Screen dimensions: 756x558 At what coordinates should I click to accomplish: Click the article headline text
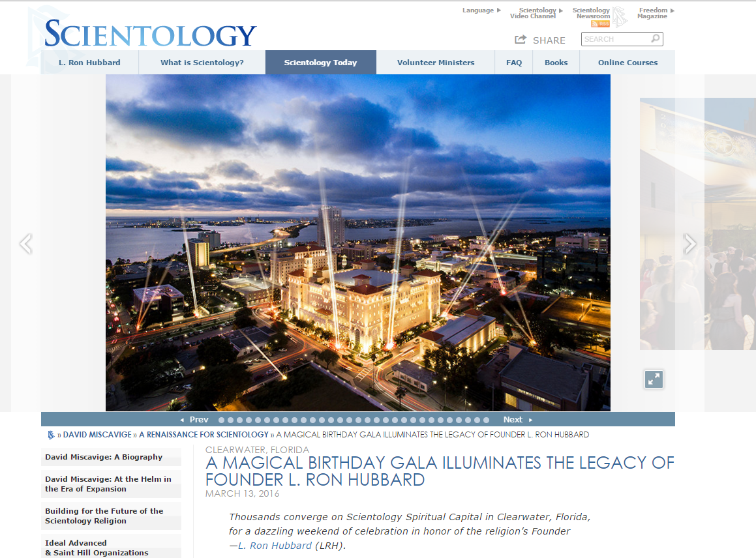(439, 471)
